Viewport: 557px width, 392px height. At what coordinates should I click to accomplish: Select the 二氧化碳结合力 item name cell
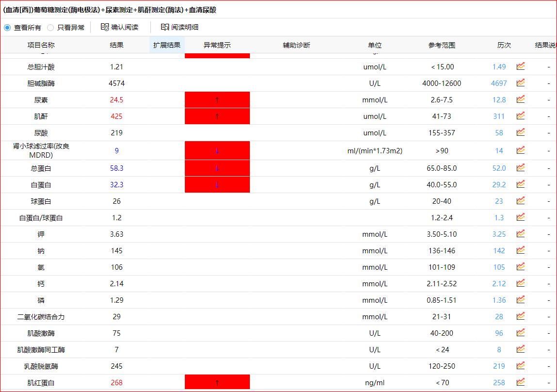click(41, 316)
